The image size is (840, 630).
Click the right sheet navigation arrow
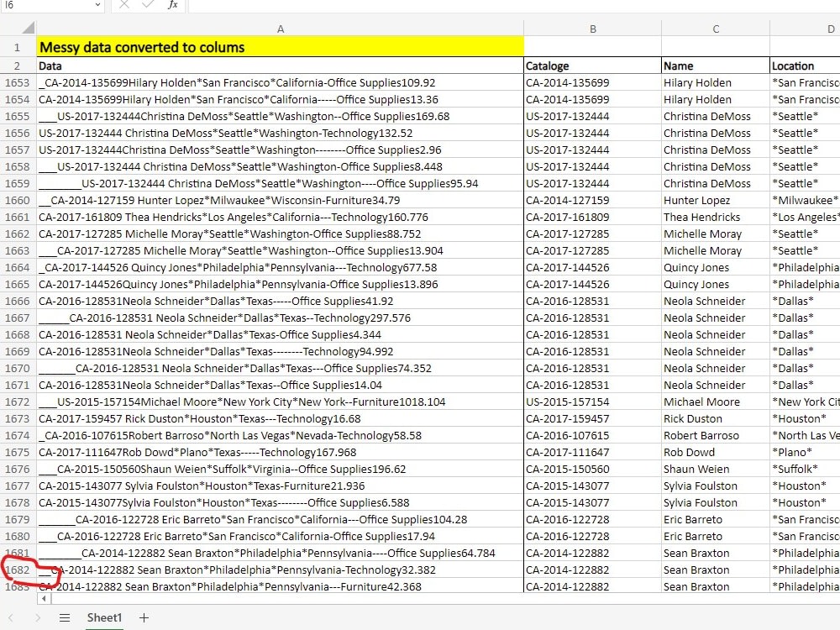[x=38, y=617]
